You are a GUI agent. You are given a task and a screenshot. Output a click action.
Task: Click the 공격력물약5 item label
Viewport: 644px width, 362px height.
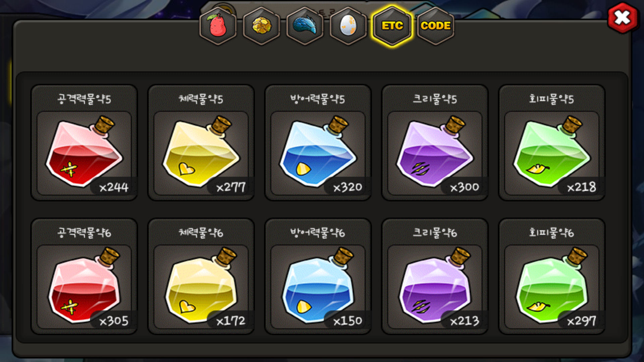(84, 99)
